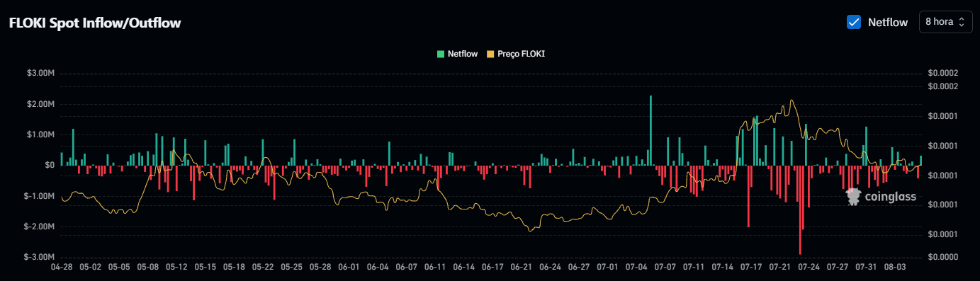Click the Netflow legend label
This screenshot has height=281, width=980.
click(463, 54)
